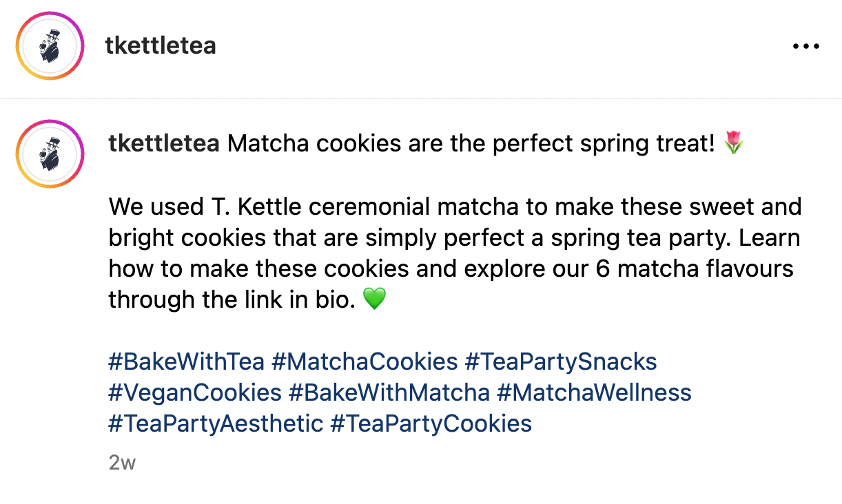Screen dimensions: 842x504
Task: Click the 'through the link in bio' text
Action: tap(232, 299)
